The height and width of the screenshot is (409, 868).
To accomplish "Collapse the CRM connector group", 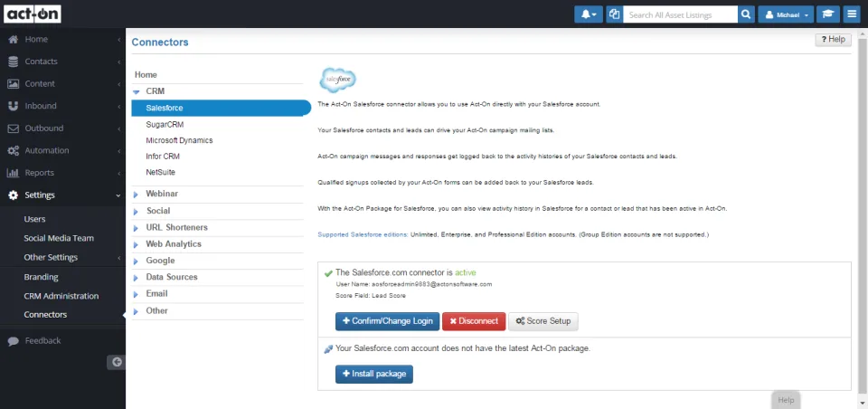I will click(155, 90).
